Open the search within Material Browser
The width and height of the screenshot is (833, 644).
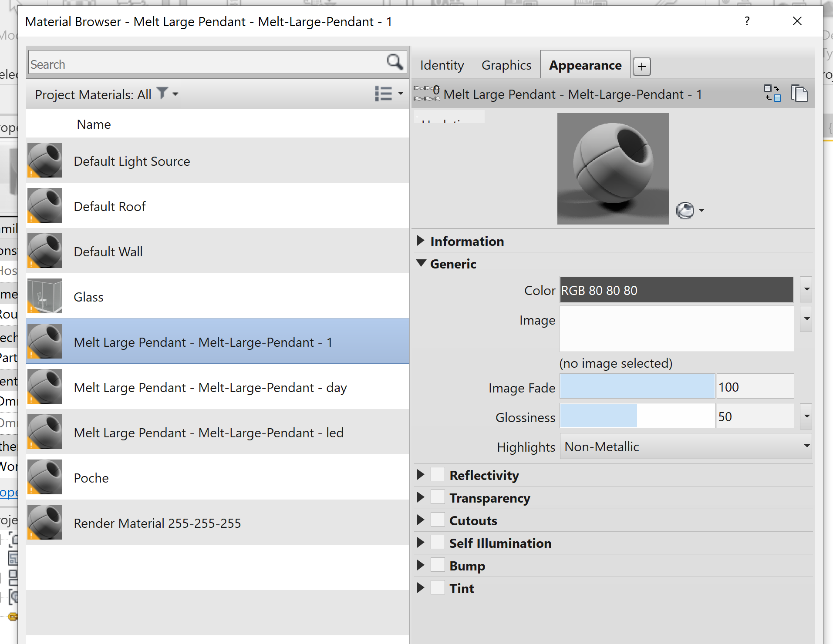click(x=394, y=63)
